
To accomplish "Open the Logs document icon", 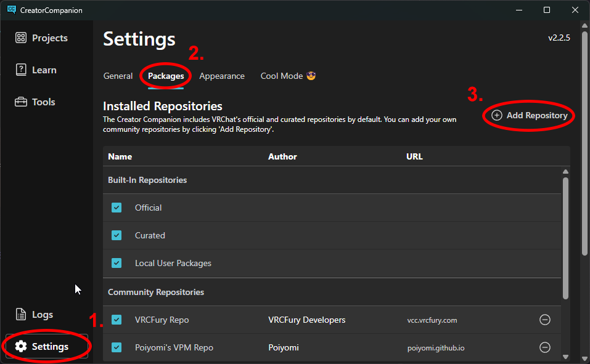I will (x=21, y=315).
